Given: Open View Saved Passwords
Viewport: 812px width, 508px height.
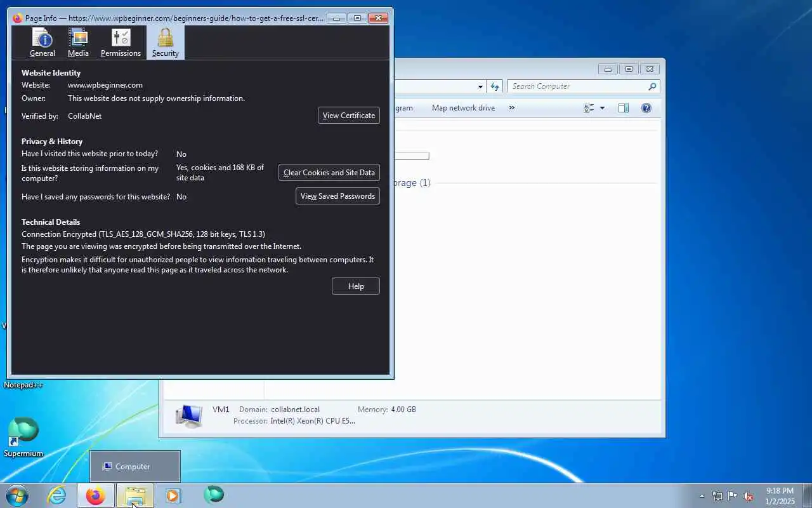Looking at the screenshot, I should (x=337, y=196).
